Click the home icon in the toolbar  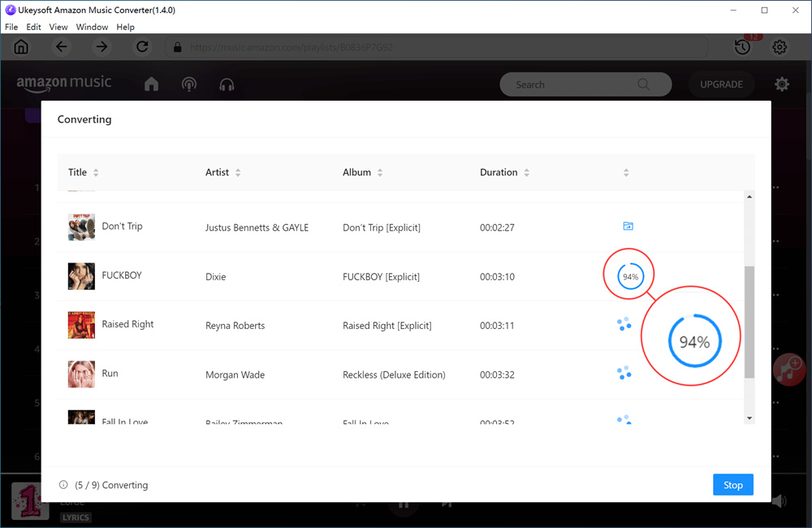tap(21, 47)
